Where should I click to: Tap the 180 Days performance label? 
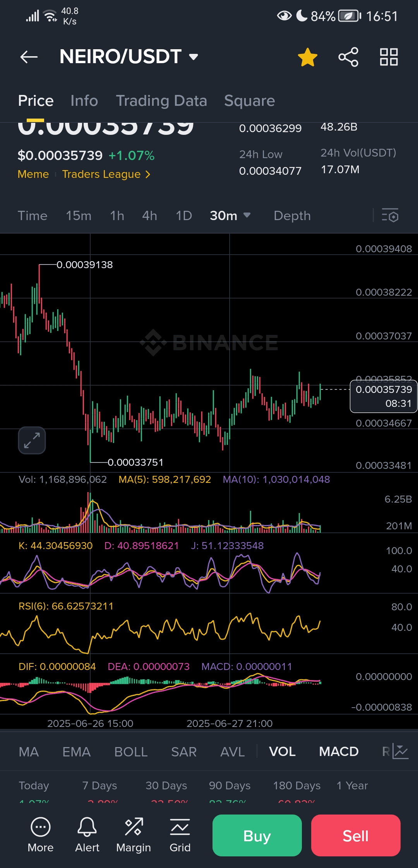(297, 786)
